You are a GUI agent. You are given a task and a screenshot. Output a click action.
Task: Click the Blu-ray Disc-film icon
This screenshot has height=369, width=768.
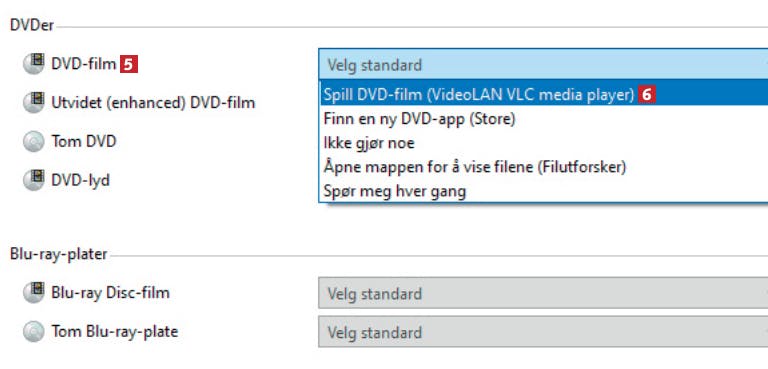click(34, 293)
